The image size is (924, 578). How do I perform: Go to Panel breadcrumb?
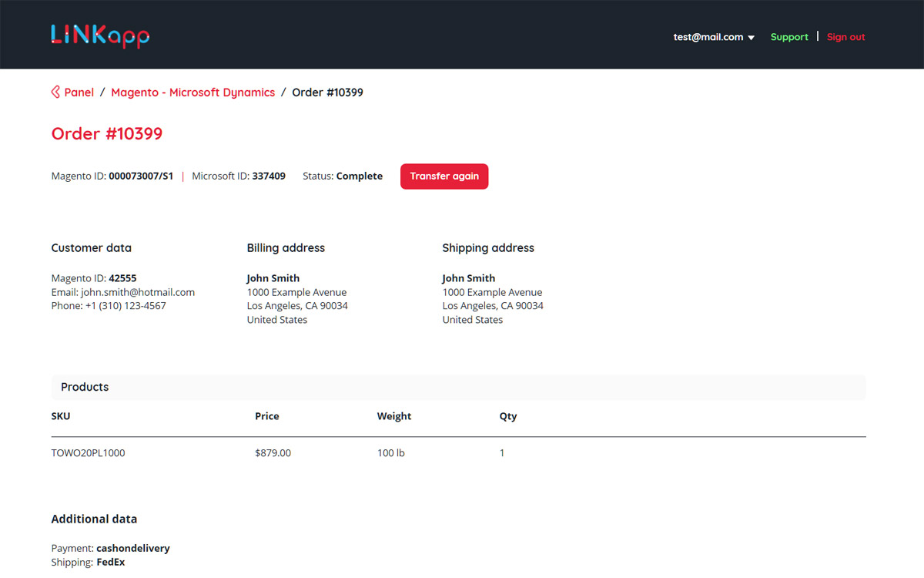(x=79, y=92)
